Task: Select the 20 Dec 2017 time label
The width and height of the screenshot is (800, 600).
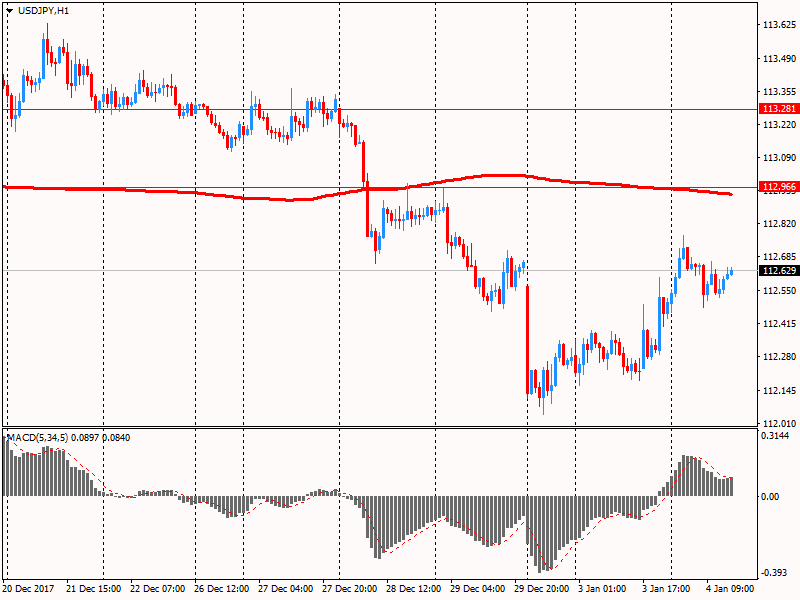Action: click(28, 589)
